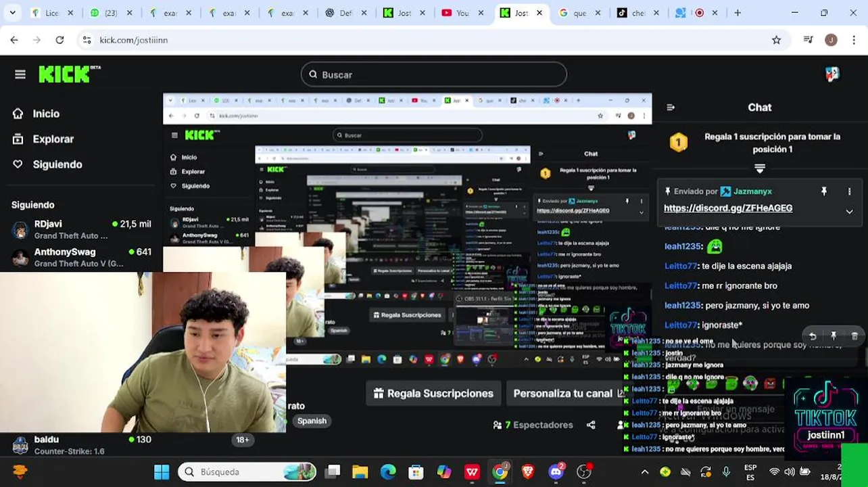Expand the gift leaderboard arrow

pos(760,168)
